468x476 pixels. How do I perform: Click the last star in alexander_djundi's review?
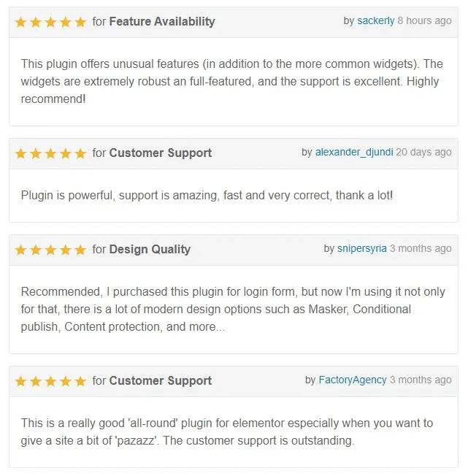click(x=80, y=153)
